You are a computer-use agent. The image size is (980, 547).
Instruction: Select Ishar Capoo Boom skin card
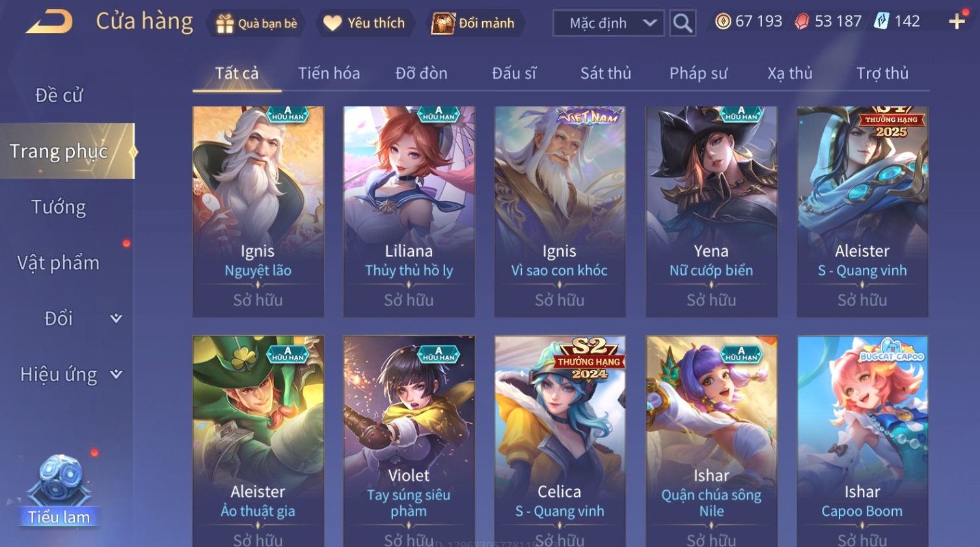(x=862, y=441)
